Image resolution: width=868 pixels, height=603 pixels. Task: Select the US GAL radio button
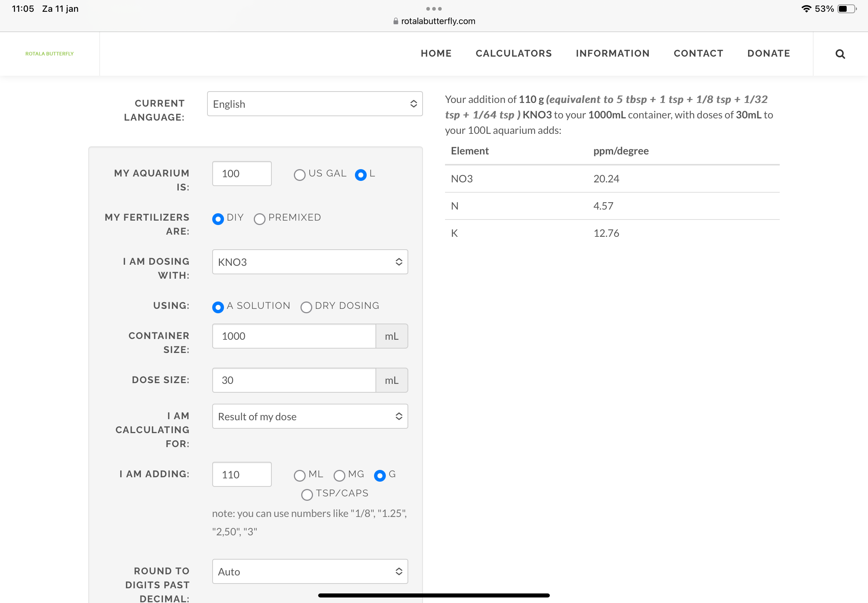[300, 175]
